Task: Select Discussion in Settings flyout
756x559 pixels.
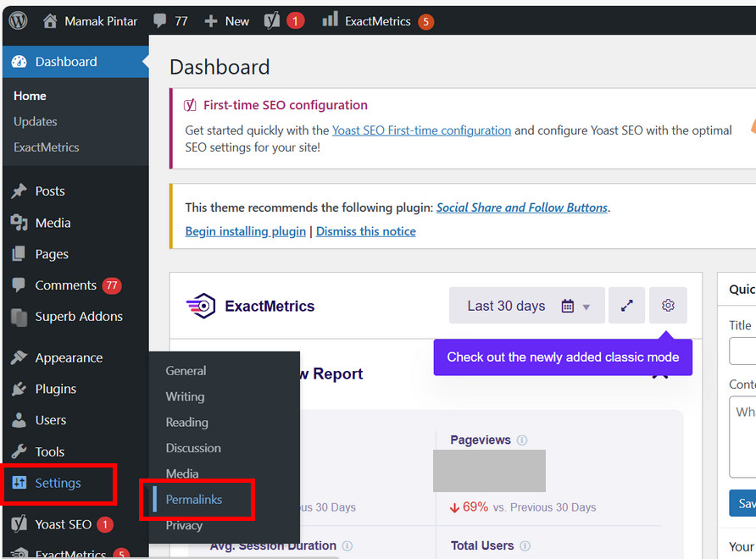Action: (193, 448)
